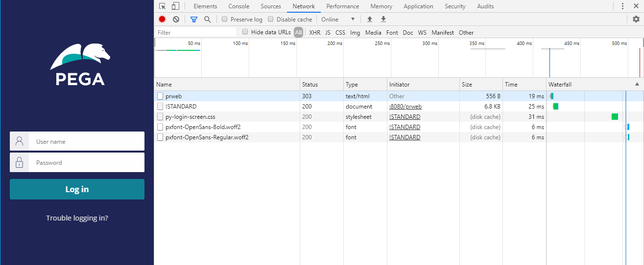Clear the network log
Viewport: 644px width, 265px height.
coord(176,20)
